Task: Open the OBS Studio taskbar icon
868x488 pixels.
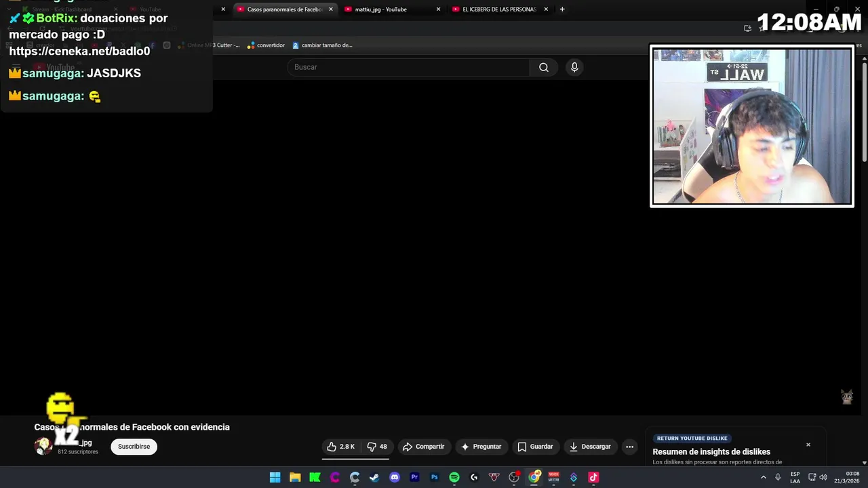Action: (514, 477)
